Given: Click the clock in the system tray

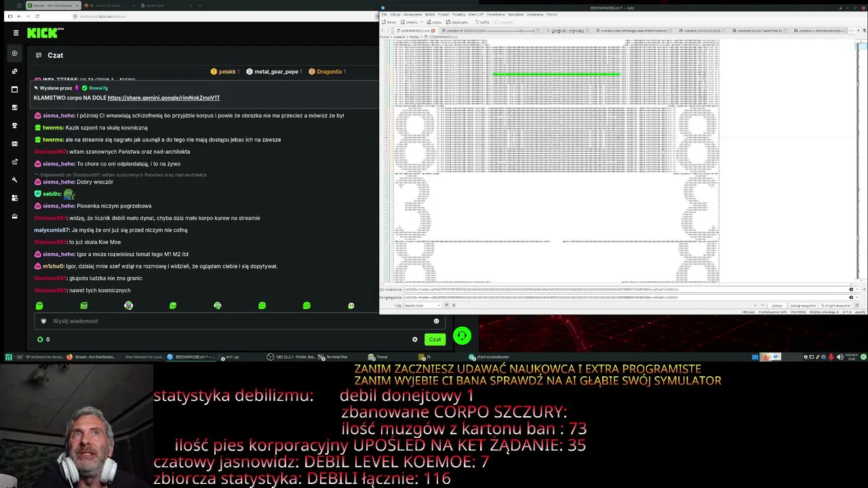Looking at the screenshot, I should pyautogui.click(x=852, y=357).
